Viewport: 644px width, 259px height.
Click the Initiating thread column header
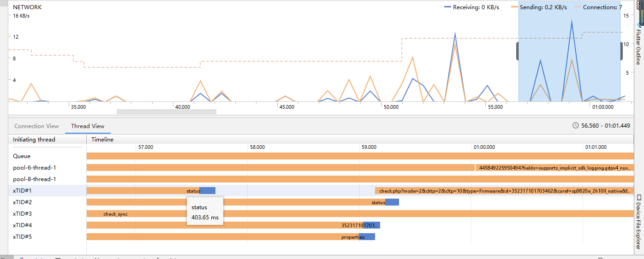click(34, 140)
